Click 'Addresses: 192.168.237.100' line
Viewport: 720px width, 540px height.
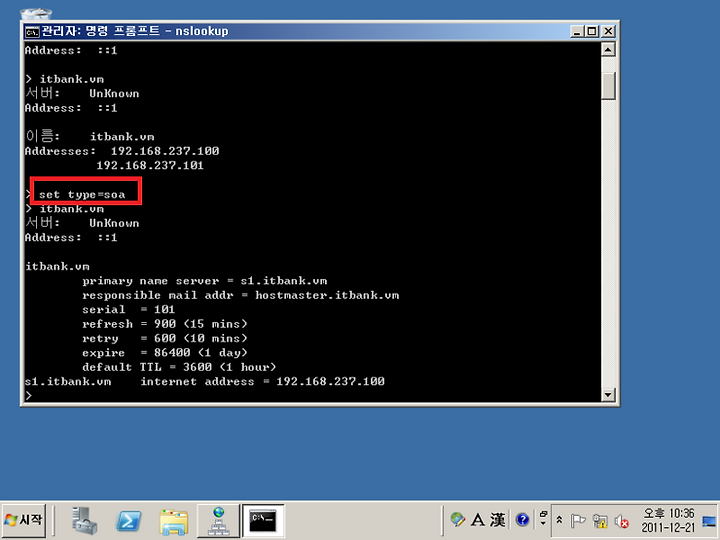122,151
